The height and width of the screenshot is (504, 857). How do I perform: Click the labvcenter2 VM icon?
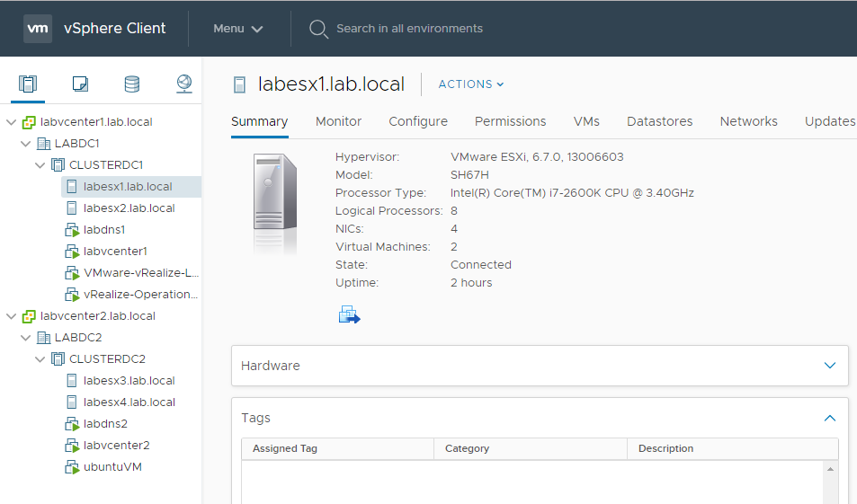72,446
